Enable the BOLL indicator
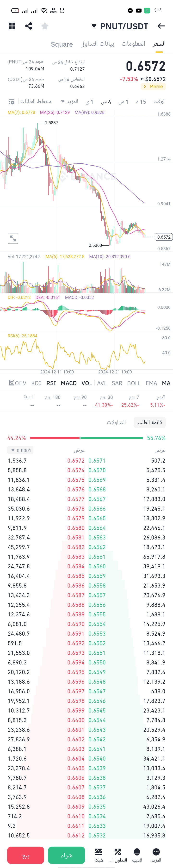 [x=134, y=383]
